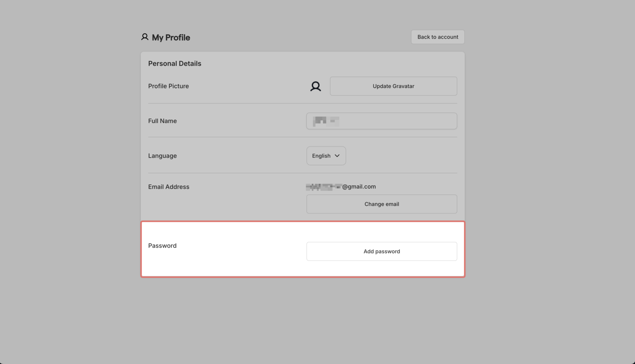Click the My Profile page title text
The image size is (635, 364).
click(171, 37)
